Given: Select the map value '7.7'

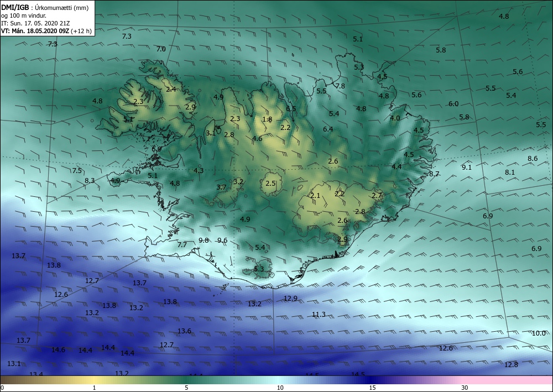Looking at the screenshot, I should (182, 244).
